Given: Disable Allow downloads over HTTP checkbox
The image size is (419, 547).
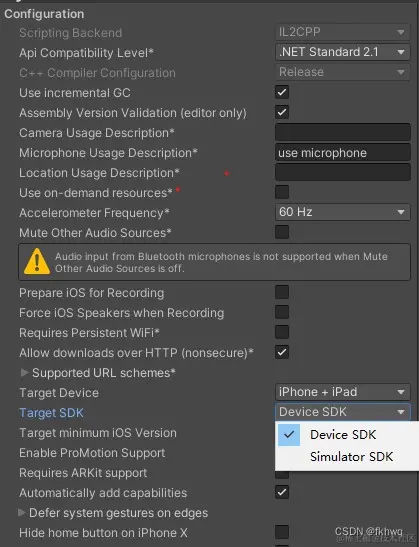Looking at the screenshot, I should pos(282,352).
